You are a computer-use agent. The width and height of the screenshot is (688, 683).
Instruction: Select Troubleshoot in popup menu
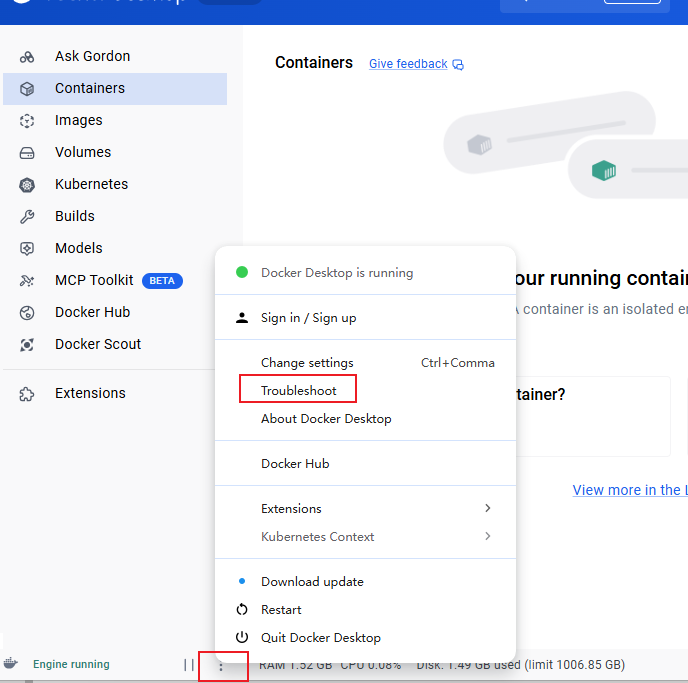tap(365, 391)
